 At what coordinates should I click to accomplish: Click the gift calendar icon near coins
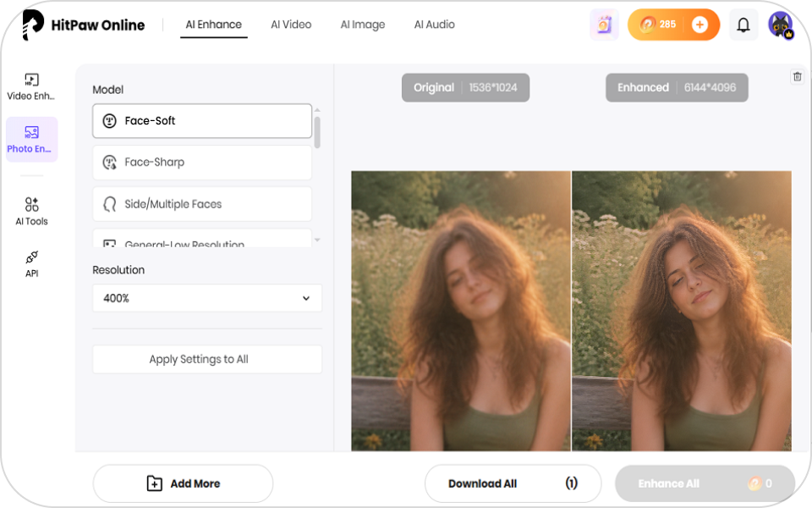click(604, 25)
